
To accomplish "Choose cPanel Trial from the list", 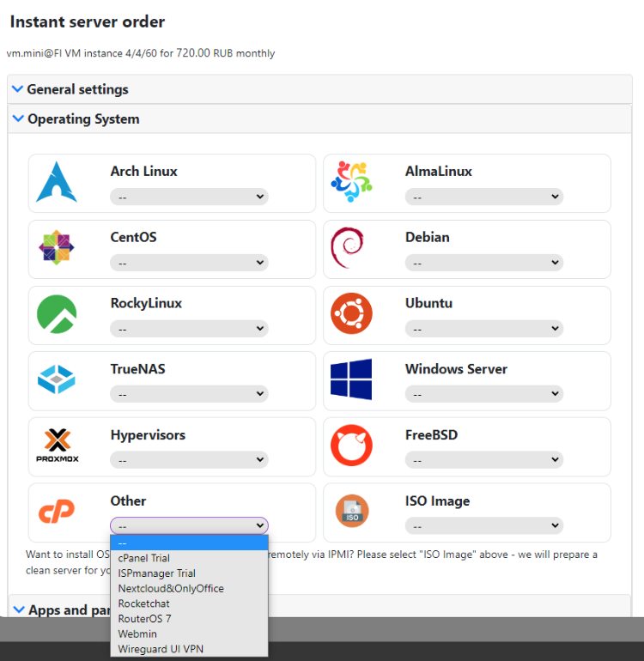I will click(189, 558).
